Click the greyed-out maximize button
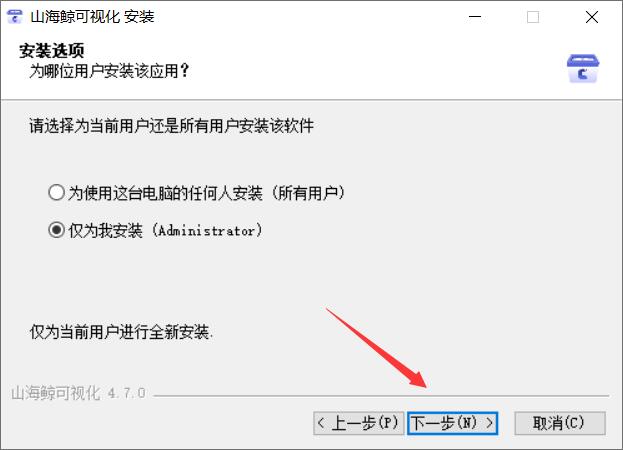623x450 pixels. [x=533, y=17]
